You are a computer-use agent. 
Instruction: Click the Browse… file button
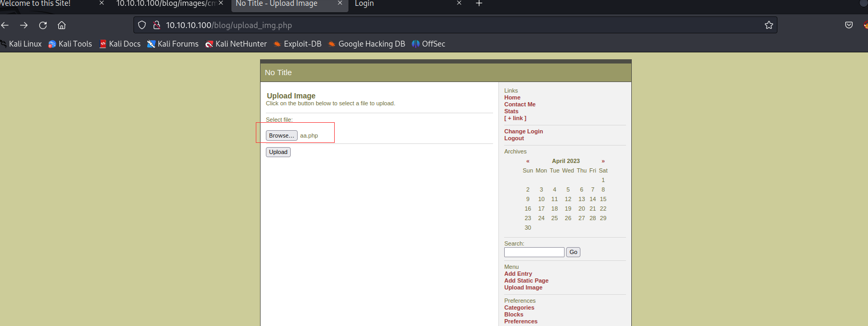click(281, 135)
